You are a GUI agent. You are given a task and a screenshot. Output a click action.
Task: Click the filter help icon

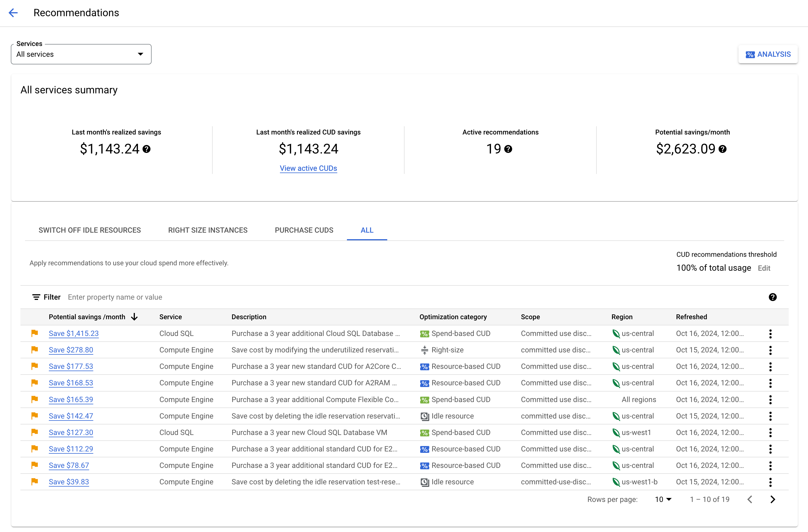(773, 297)
